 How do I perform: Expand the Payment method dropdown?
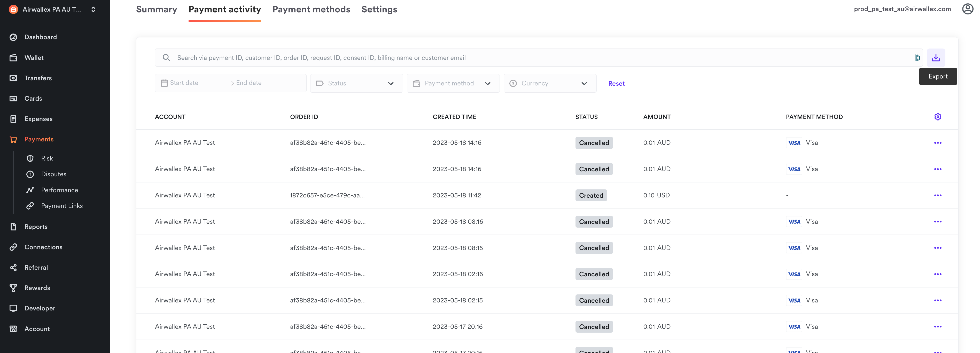tap(453, 83)
